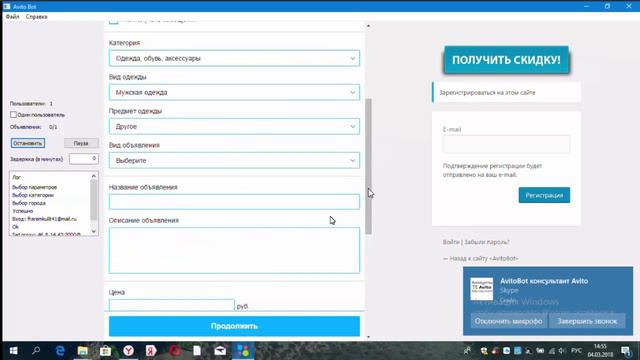640x360 pixels.
Task: Open the Mail app from taskbar
Action: [220, 351]
